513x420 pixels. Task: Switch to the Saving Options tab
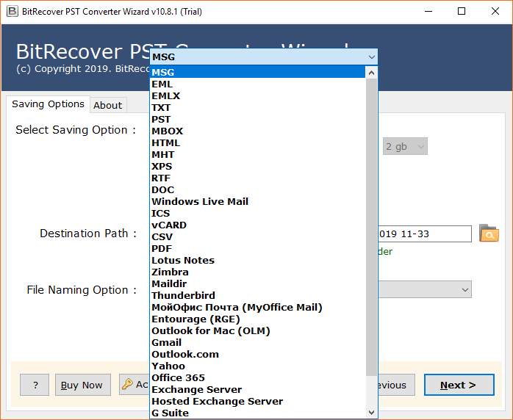[x=48, y=104]
